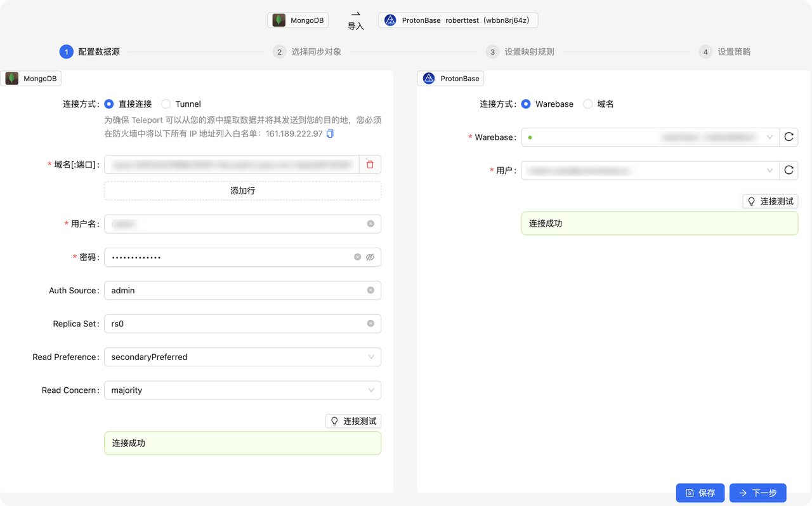Open the ProtonBase 用户 dropdown
The width and height of the screenshot is (812, 506).
650,170
